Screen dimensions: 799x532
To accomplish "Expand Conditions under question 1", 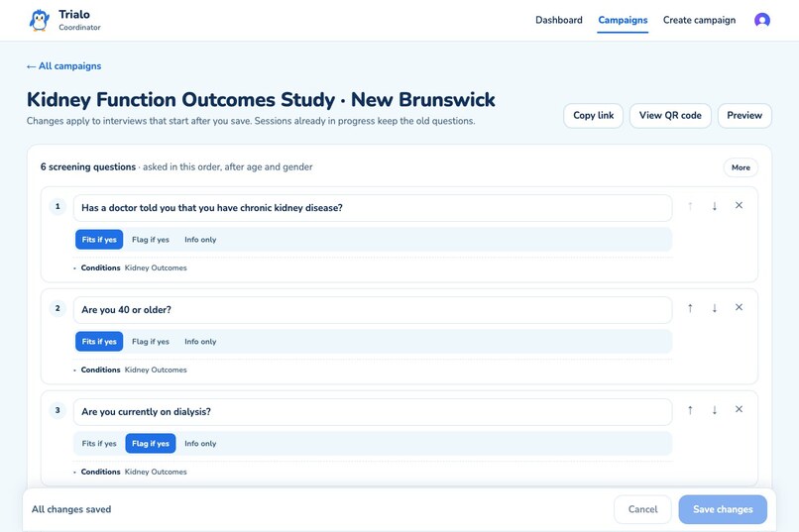I will click(x=130, y=267).
